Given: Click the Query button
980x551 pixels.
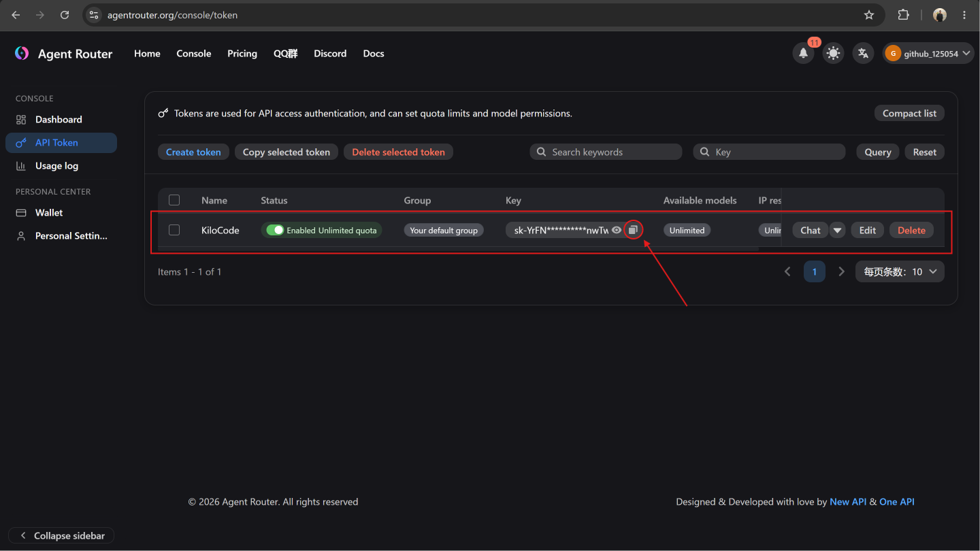Looking at the screenshot, I should 878,152.
